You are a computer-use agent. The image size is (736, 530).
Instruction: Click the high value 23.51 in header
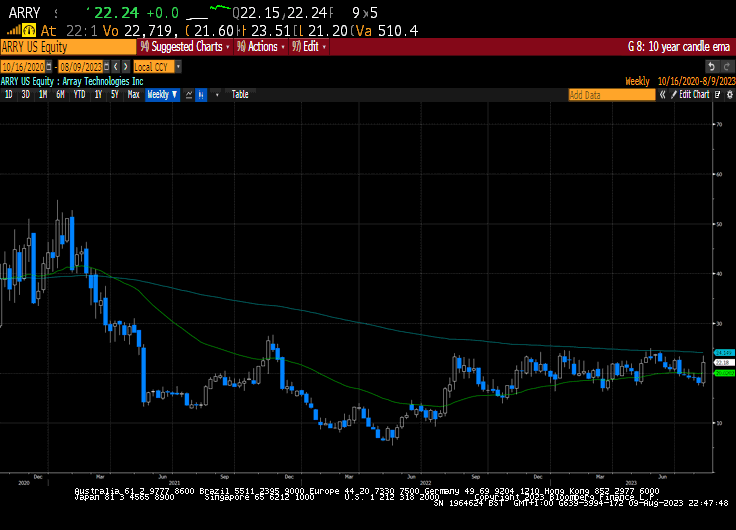coord(270,31)
